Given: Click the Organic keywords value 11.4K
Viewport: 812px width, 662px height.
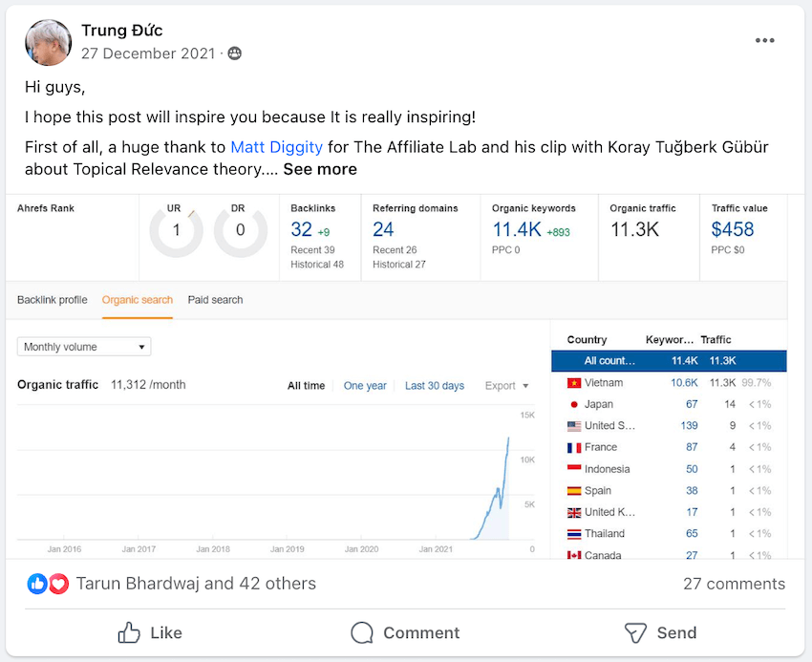Looking at the screenshot, I should [x=516, y=229].
